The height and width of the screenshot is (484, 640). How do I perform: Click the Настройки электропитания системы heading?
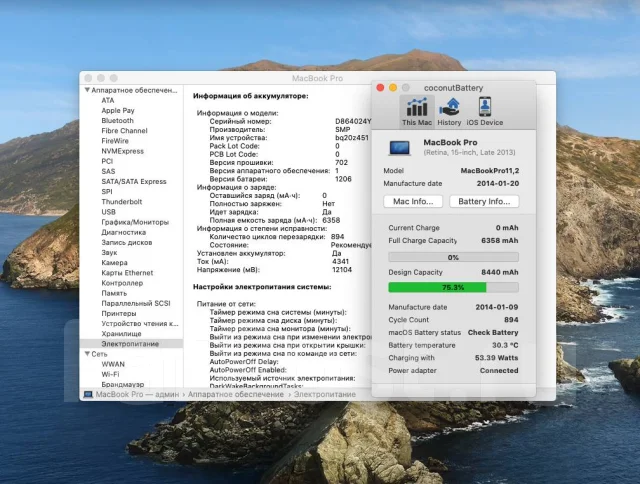[262, 287]
